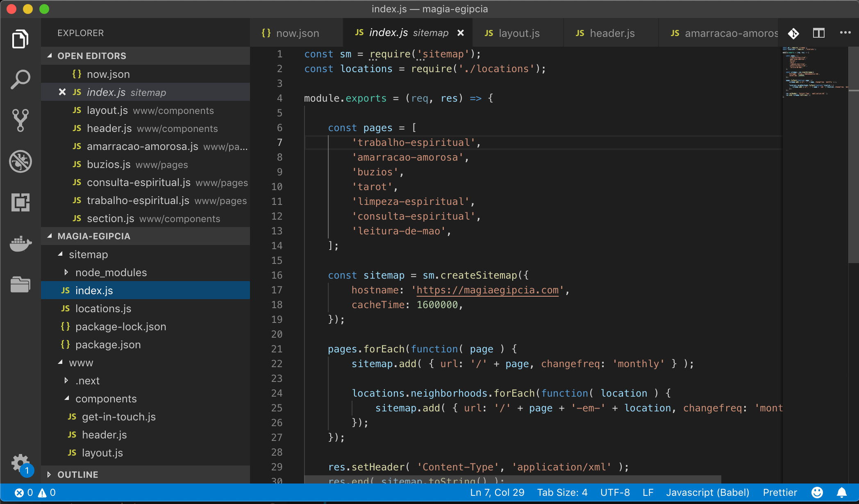
Task: Split the editor using split icon
Action: 819,33
